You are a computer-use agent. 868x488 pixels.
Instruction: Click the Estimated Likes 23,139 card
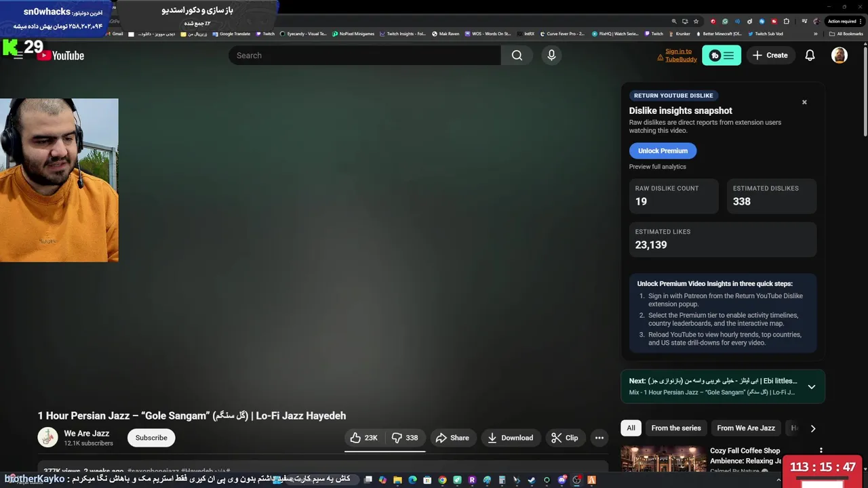click(x=723, y=239)
